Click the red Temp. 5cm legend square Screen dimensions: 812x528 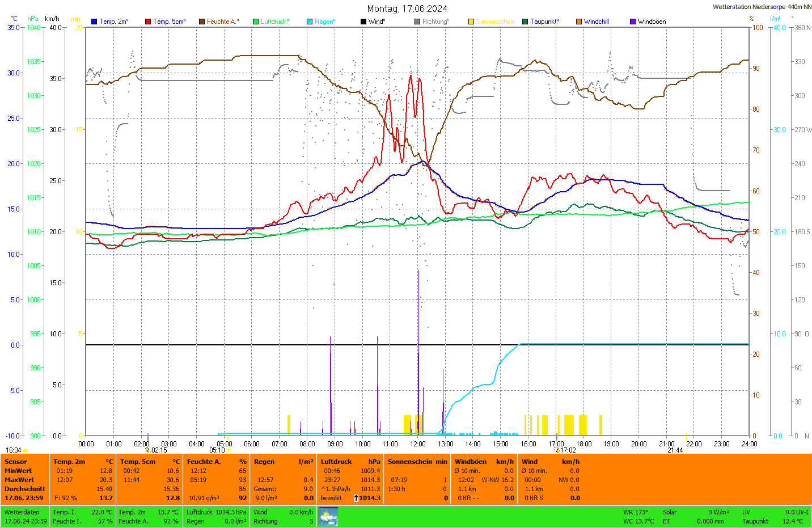(x=148, y=22)
